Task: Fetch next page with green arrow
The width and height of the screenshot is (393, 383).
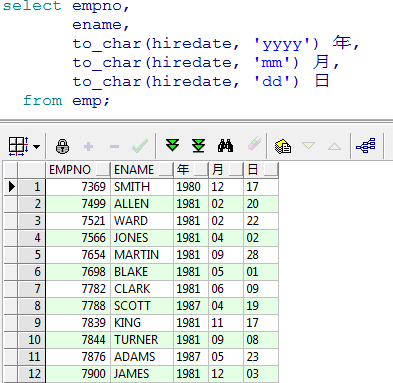Action: click(172, 145)
